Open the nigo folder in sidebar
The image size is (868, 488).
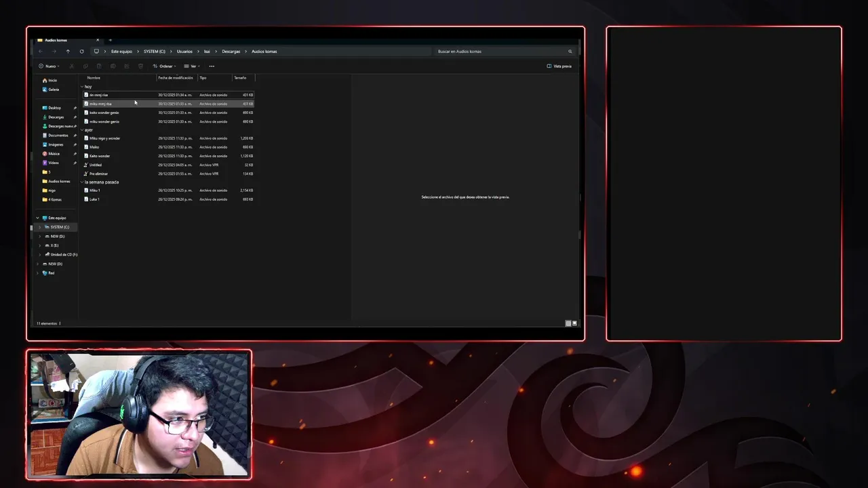50,190
